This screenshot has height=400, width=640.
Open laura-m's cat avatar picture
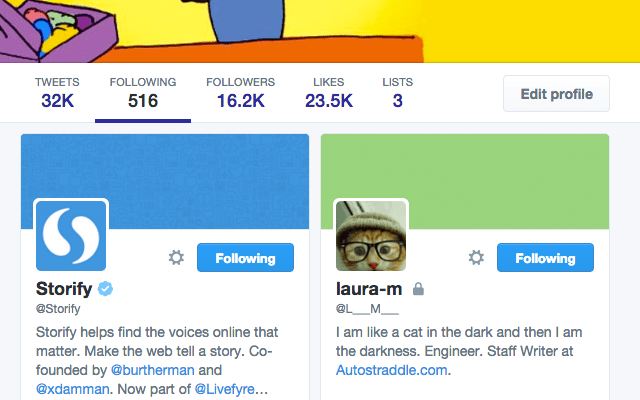(371, 236)
